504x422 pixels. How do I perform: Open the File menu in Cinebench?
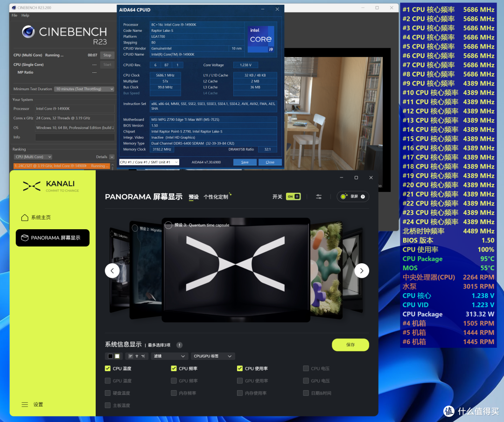(14, 15)
